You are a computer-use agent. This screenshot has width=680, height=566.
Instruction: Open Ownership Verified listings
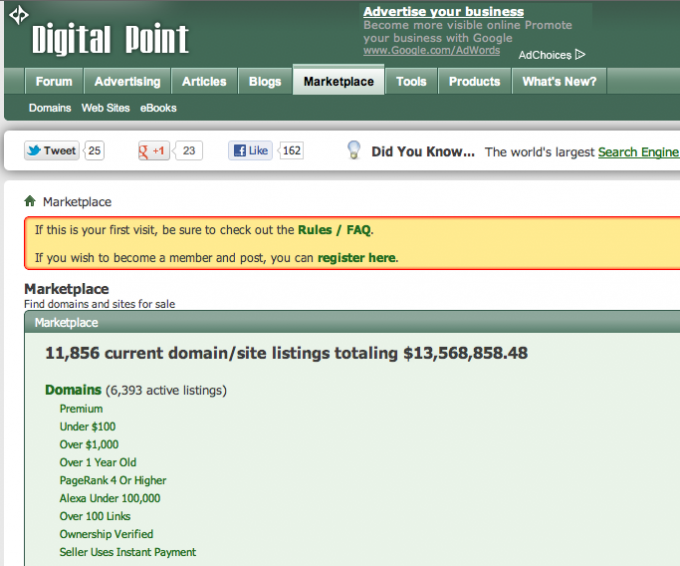click(106, 534)
